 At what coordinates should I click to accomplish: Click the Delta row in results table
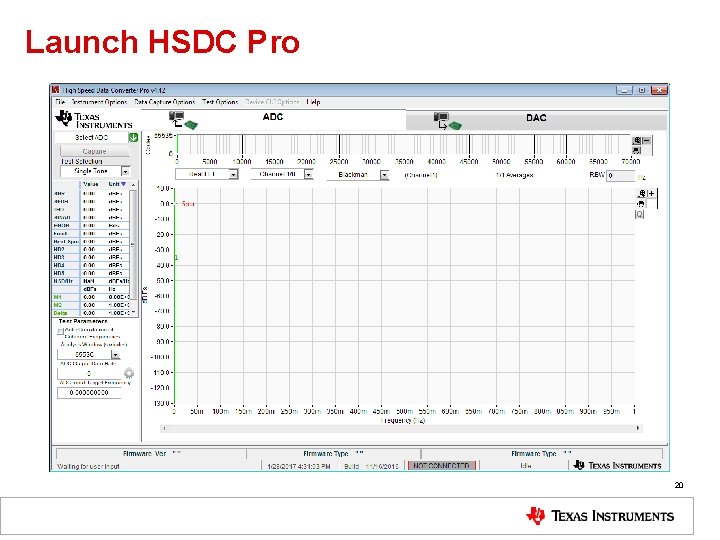pyautogui.click(x=91, y=313)
